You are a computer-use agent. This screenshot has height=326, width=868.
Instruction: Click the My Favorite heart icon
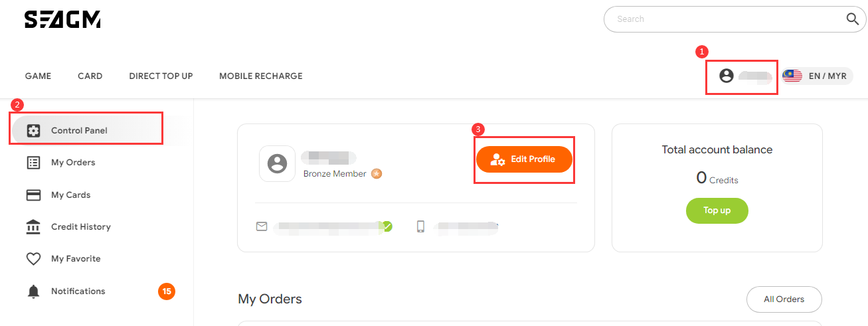click(x=33, y=259)
